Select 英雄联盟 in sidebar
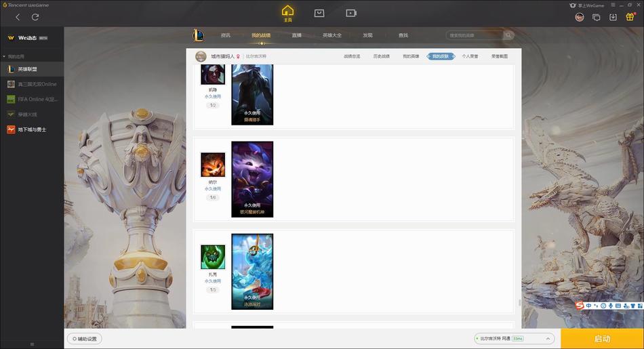 [x=32, y=69]
